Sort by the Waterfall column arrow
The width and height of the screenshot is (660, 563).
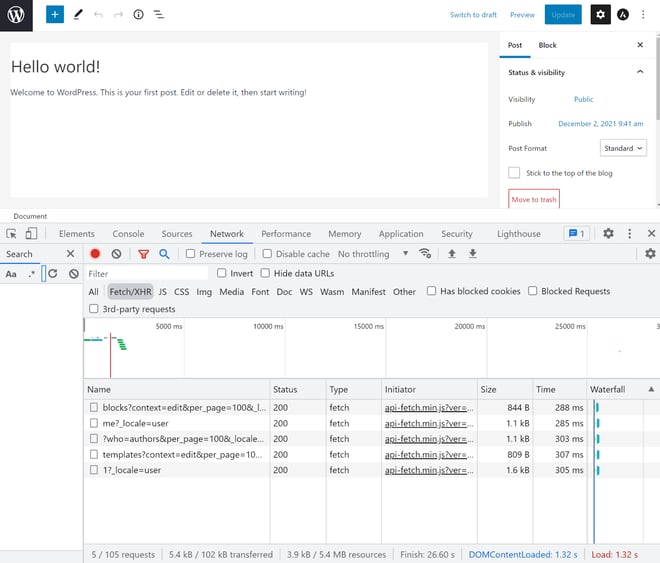pos(651,389)
